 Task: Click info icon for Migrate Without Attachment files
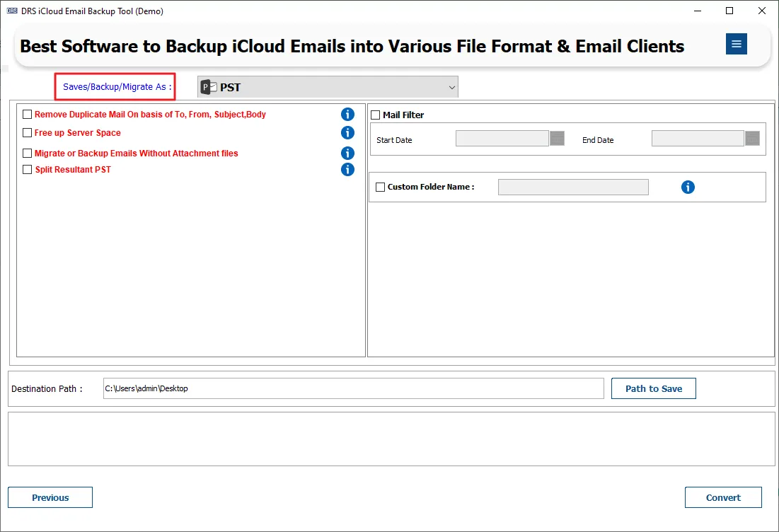click(x=348, y=153)
